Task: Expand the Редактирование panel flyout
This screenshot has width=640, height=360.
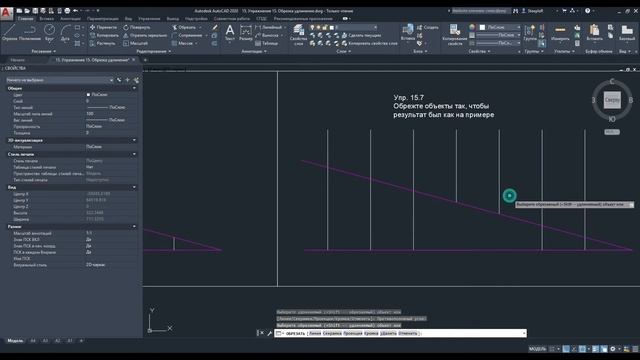Action: (x=153, y=51)
